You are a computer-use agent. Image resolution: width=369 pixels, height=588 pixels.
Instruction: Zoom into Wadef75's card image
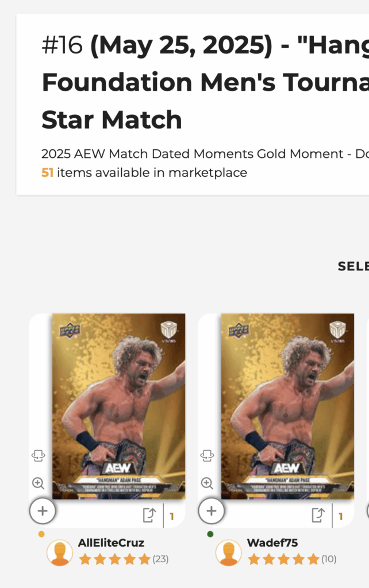tap(207, 483)
